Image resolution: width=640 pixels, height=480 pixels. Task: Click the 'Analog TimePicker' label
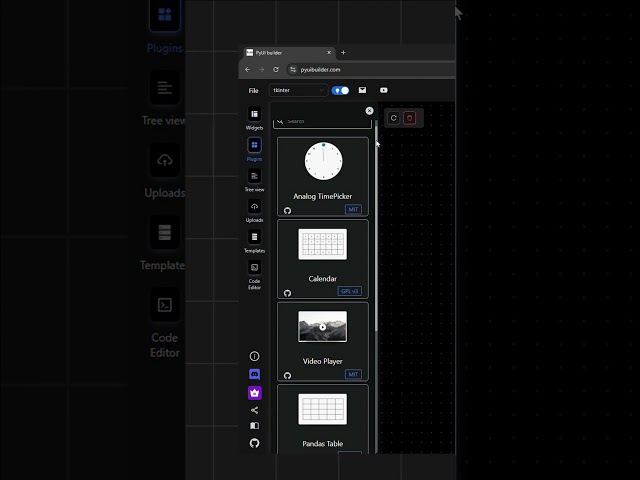tap(322, 196)
